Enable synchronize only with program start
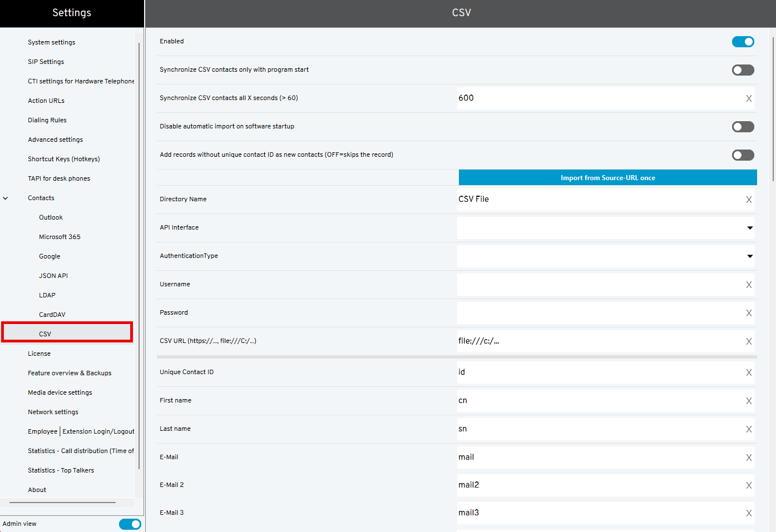 (743, 70)
